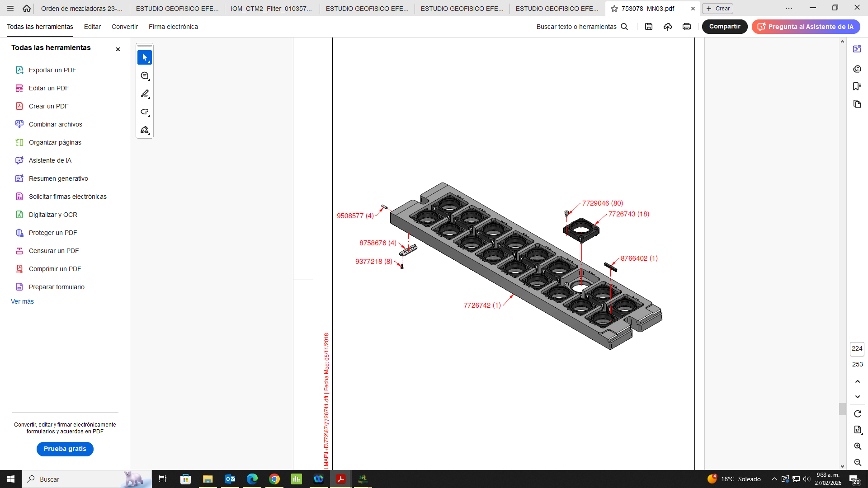
Task: Click the page number 224 field
Action: pyautogui.click(x=857, y=348)
